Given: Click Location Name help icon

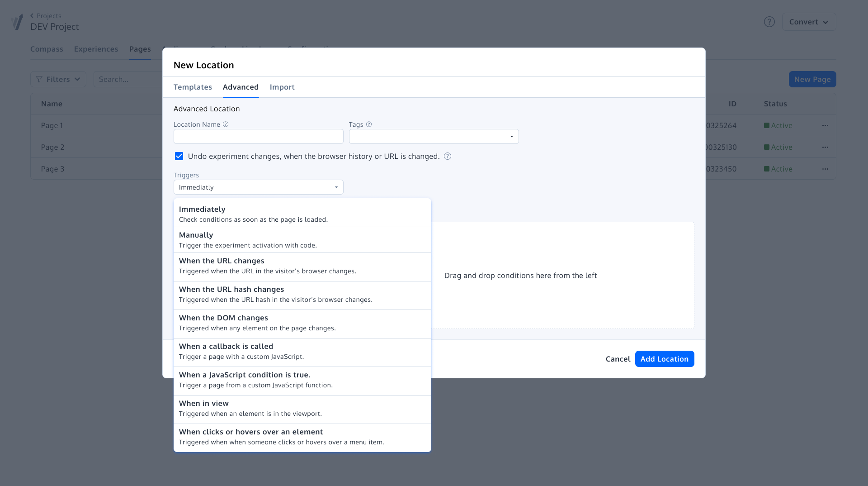Looking at the screenshot, I should 226,124.
